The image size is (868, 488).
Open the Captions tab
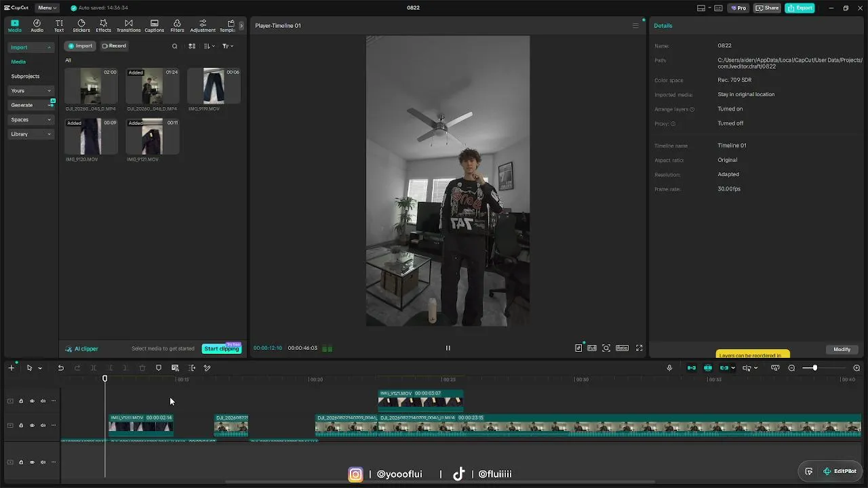[154, 26]
